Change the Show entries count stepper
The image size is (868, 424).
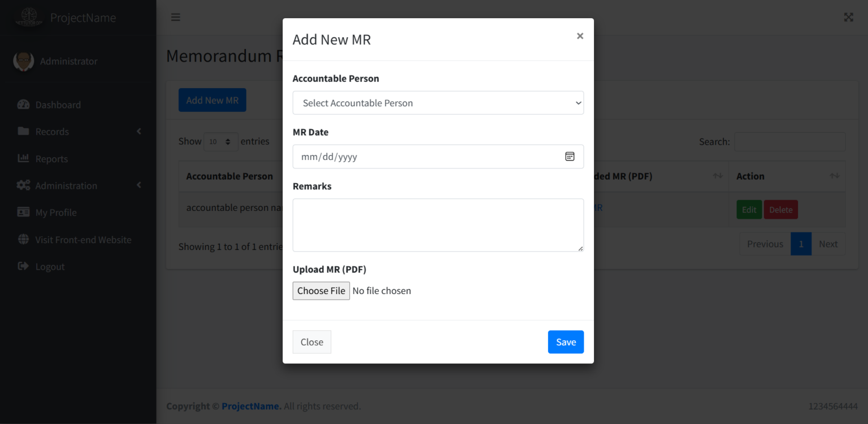tap(228, 141)
